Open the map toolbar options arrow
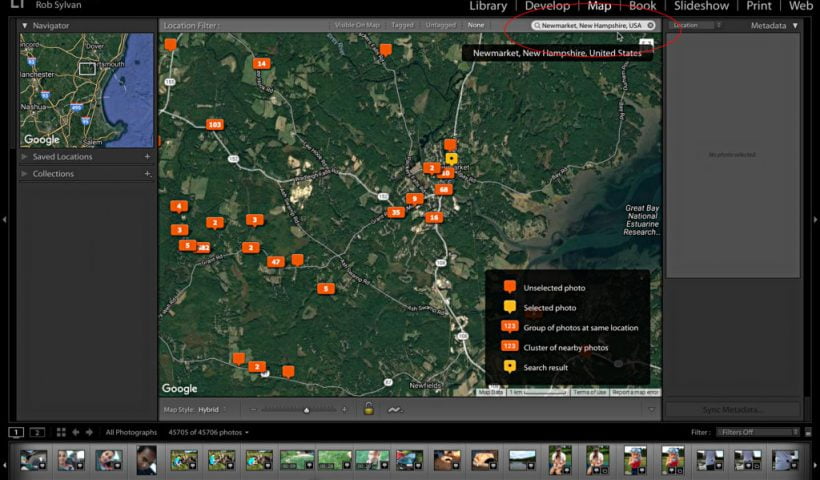820x480 pixels. pyautogui.click(x=652, y=410)
